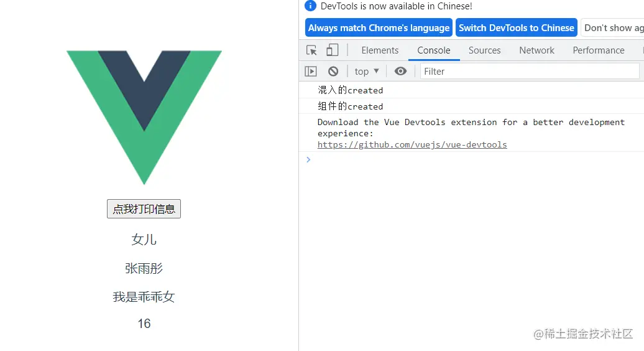This screenshot has height=351, width=644.
Task: Click the Don't show again button
Action: (613, 27)
